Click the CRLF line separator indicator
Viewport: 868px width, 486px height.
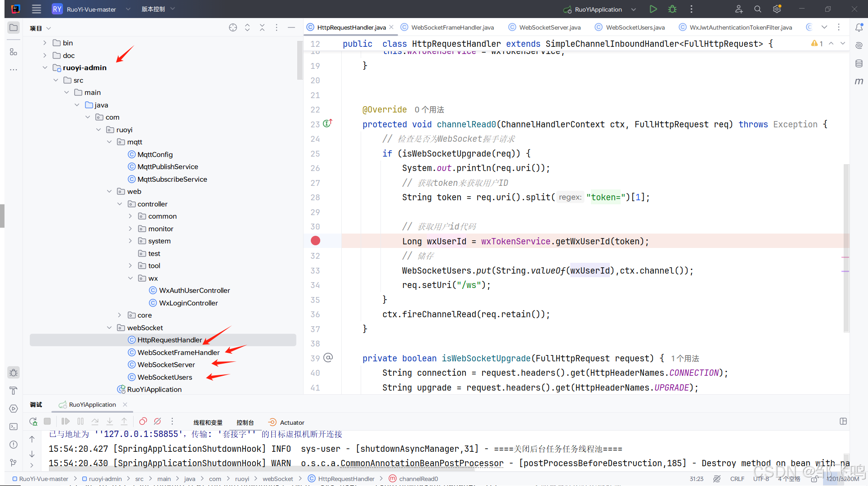(x=737, y=479)
